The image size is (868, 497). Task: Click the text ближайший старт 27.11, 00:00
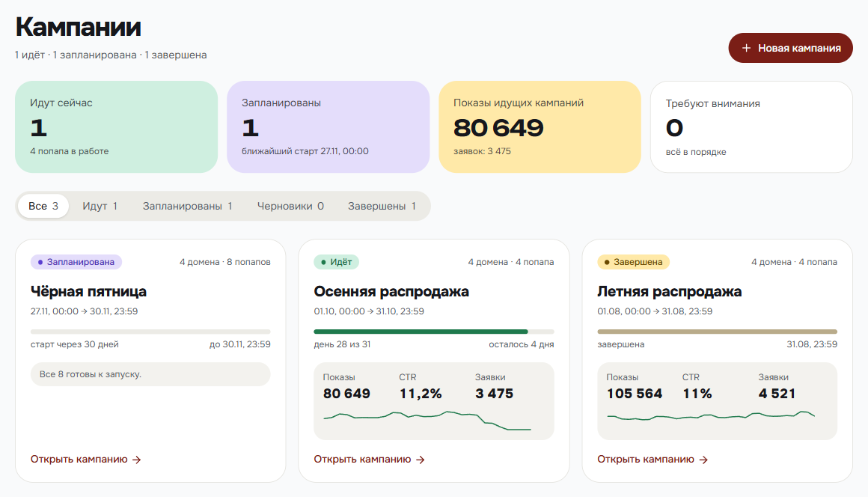click(305, 151)
